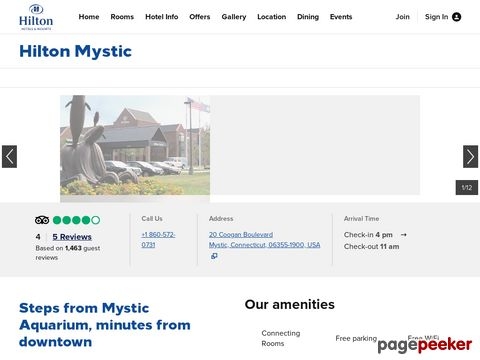The width and height of the screenshot is (480, 360).
Task: Click the 1/12 photo counter badge
Action: (x=467, y=188)
